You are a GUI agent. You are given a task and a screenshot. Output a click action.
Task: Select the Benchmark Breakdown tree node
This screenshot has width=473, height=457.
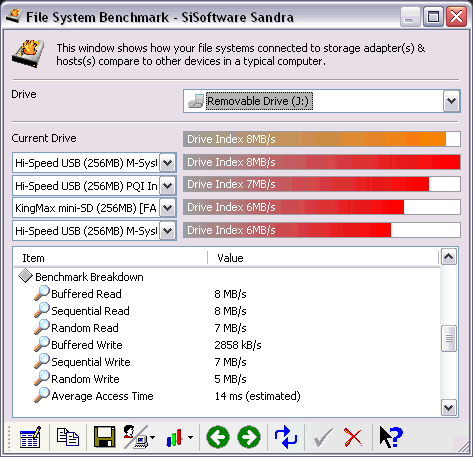[x=89, y=277]
